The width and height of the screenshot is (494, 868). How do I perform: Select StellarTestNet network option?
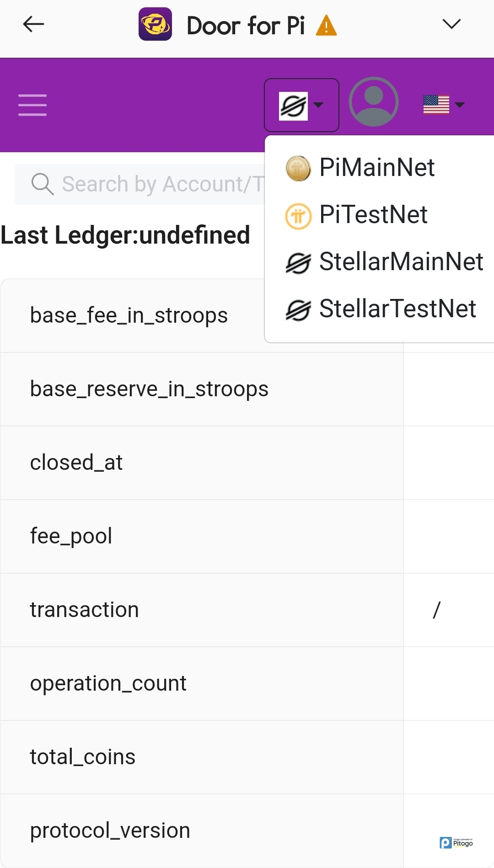coord(397,309)
